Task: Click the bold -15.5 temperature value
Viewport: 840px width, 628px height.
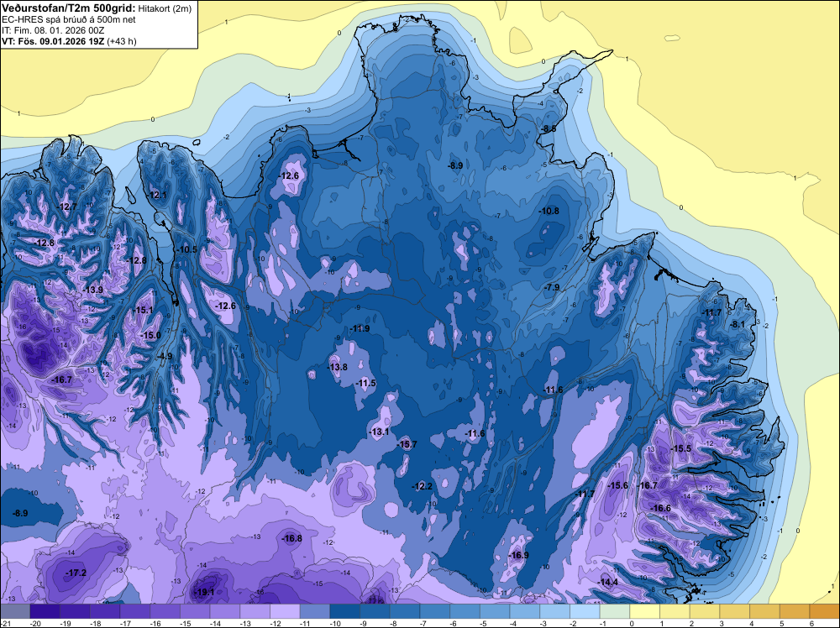Action: coord(680,448)
